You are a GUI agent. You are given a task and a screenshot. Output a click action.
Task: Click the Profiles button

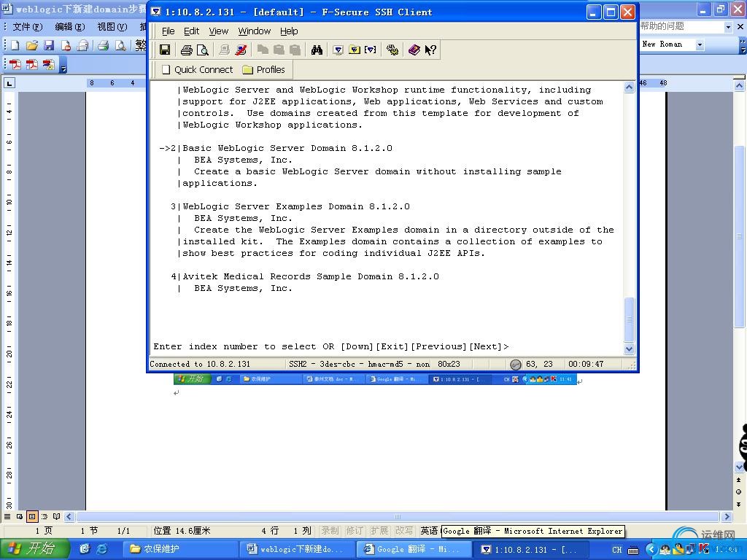click(264, 69)
